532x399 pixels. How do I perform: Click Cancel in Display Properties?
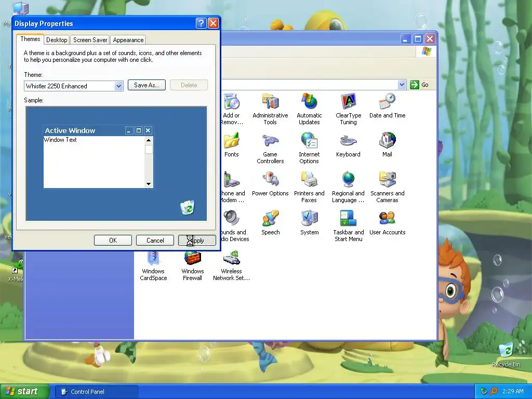click(x=155, y=240)
